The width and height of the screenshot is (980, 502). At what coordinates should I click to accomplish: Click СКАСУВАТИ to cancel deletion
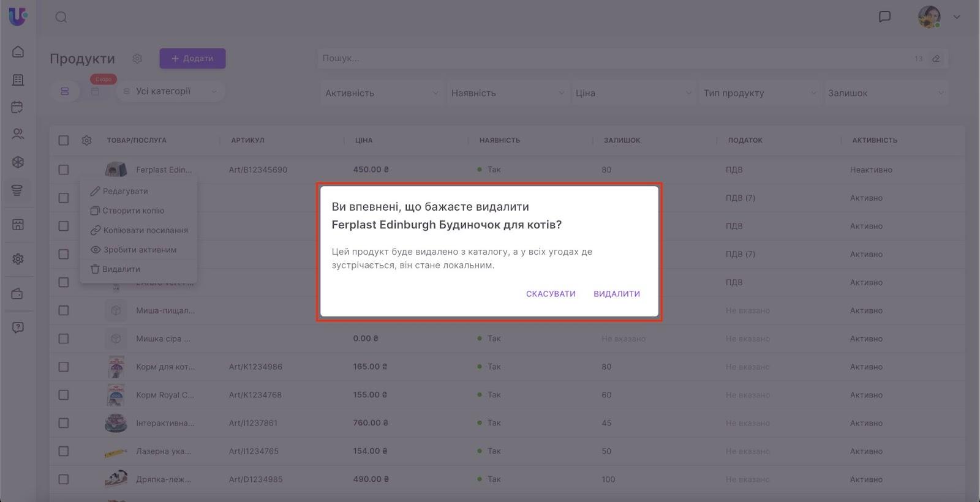tap(551, 294)
